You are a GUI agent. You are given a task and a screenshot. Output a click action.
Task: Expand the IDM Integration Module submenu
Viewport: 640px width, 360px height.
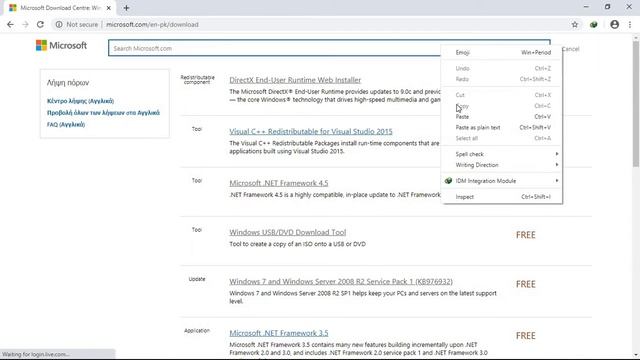coord(502,181)
